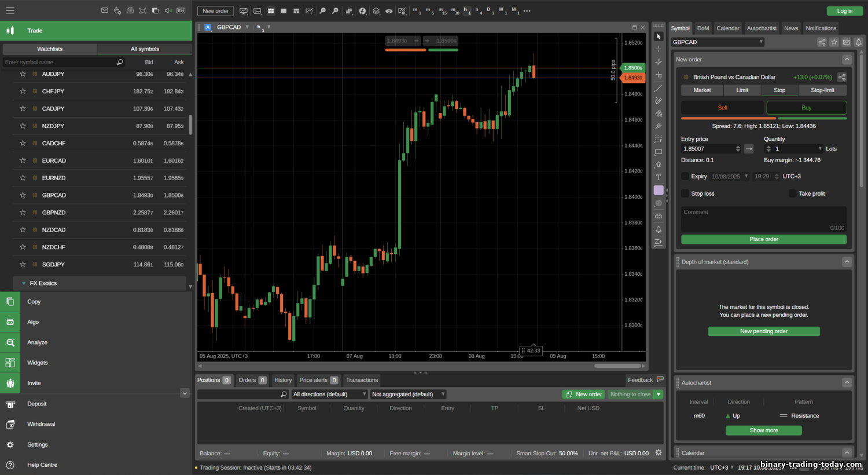Open the mail envelope icon
Viewport: 868px width, 475px height.
tap(105, 10)
